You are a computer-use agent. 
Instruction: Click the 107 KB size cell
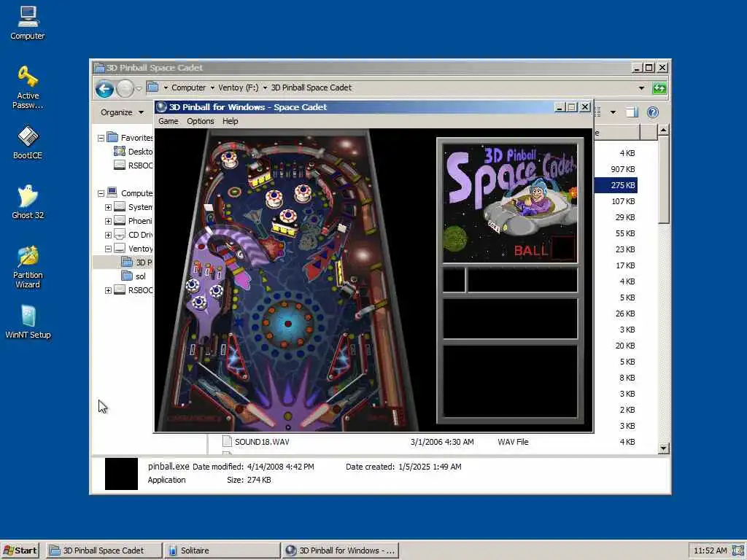(x=623, y=201)
